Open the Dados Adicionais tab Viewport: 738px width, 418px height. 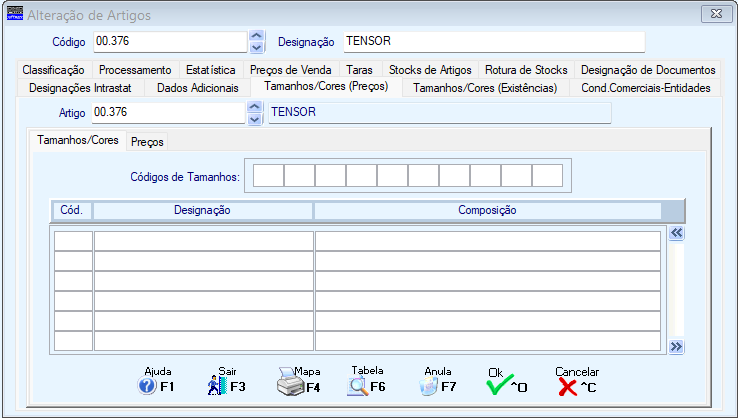point(198,88)
